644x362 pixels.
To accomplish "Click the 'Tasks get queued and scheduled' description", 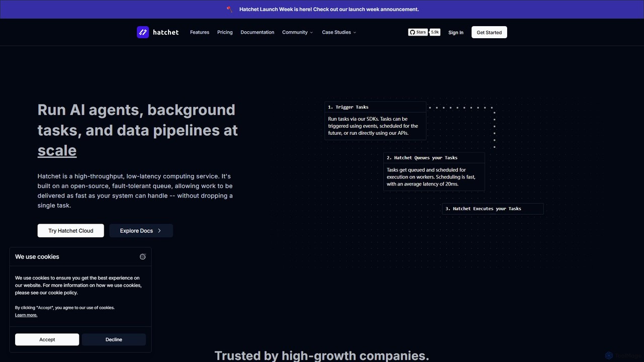I will pos(431,177).
